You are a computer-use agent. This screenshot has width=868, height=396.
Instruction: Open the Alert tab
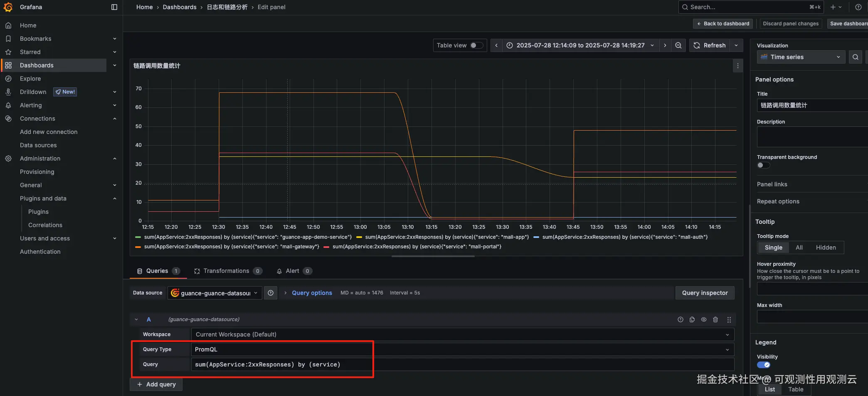click(x=292, y=271)
